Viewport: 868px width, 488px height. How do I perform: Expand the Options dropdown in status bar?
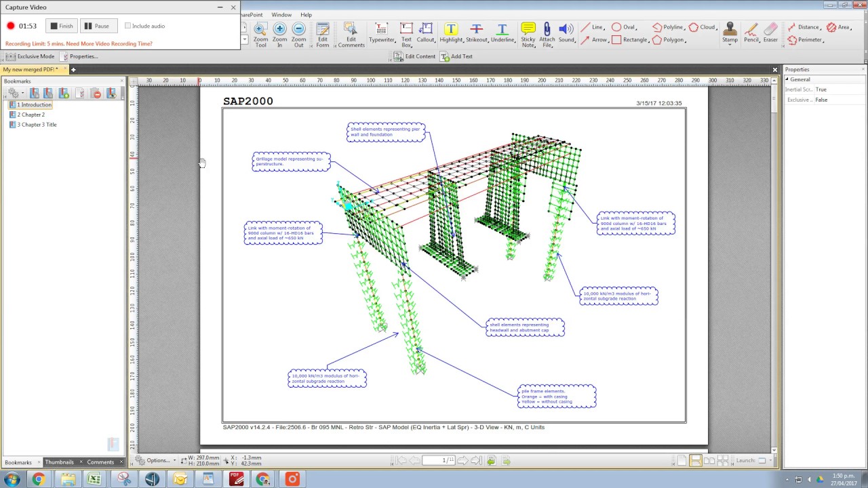coord(156,460)
